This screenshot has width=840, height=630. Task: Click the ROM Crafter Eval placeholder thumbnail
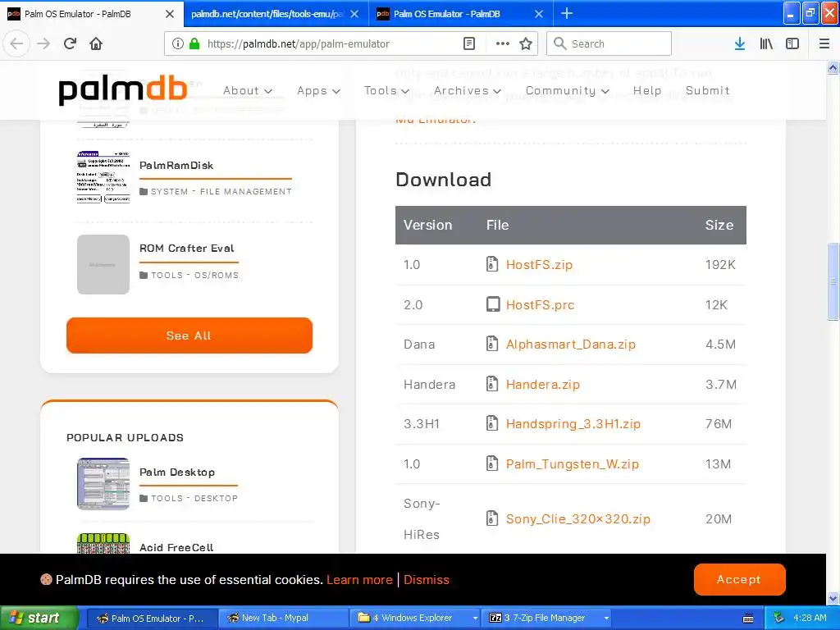103,264
